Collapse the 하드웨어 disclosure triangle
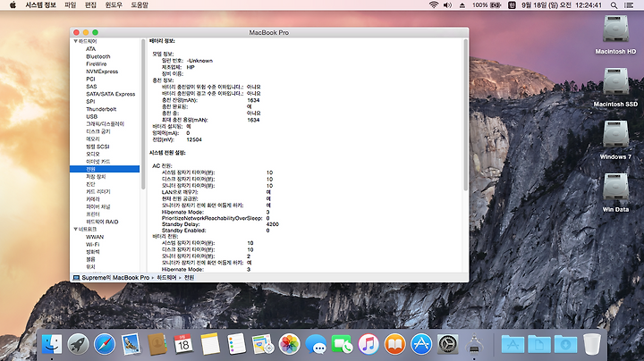Image resolution: width=644 pixels, height=361 pixels. coord(75,41)
